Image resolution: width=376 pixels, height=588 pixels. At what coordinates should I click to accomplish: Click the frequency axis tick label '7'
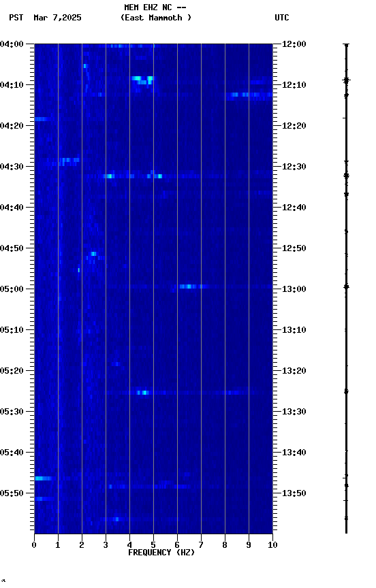[201, 545]
